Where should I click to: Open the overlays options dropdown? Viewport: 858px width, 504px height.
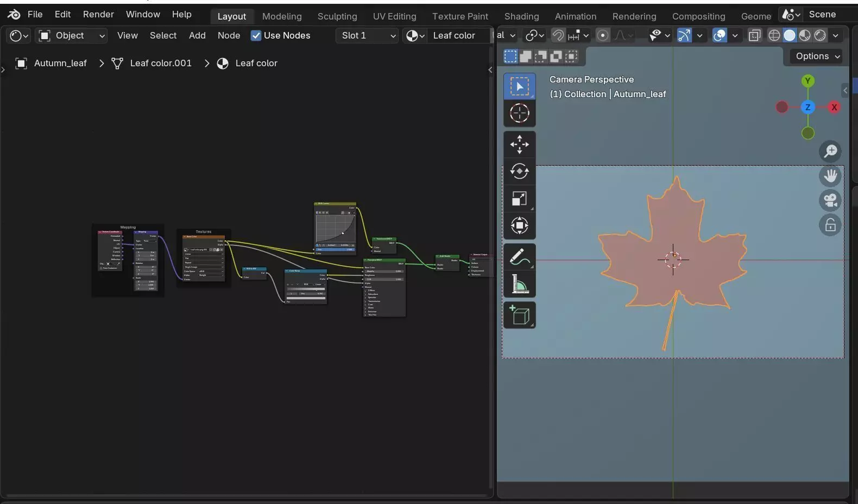coord(735,36)
